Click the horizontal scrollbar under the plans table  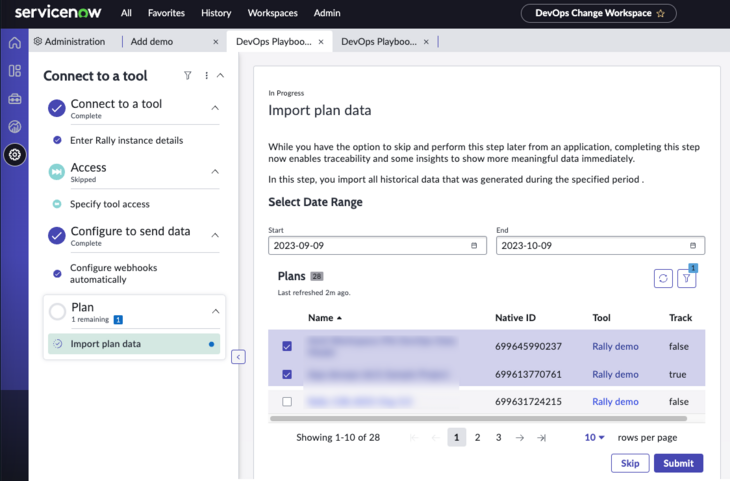click(x=478, y=419)
